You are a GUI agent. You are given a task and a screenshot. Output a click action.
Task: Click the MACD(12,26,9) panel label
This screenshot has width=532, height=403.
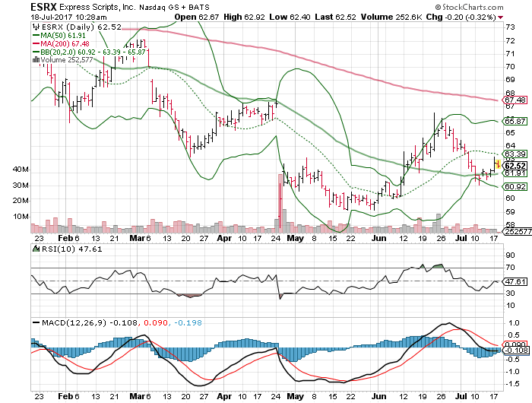point(74,322)
